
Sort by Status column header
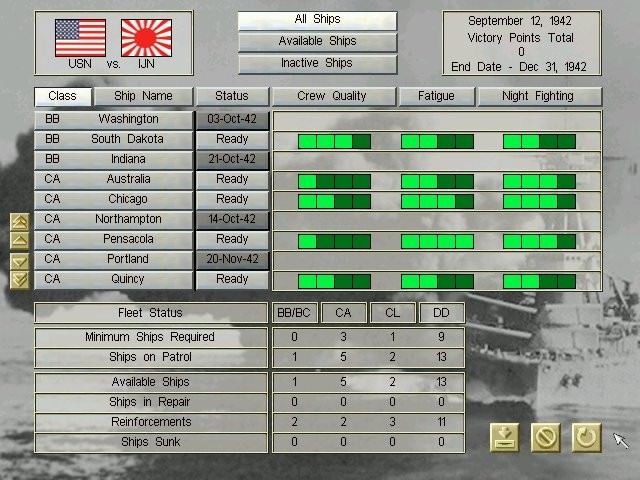click(231, 96)
